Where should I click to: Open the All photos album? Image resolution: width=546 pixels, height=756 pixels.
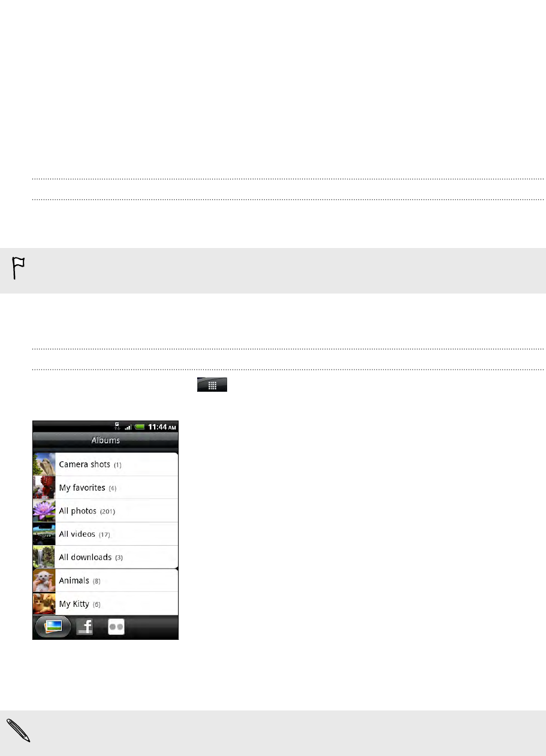[105, 511]
